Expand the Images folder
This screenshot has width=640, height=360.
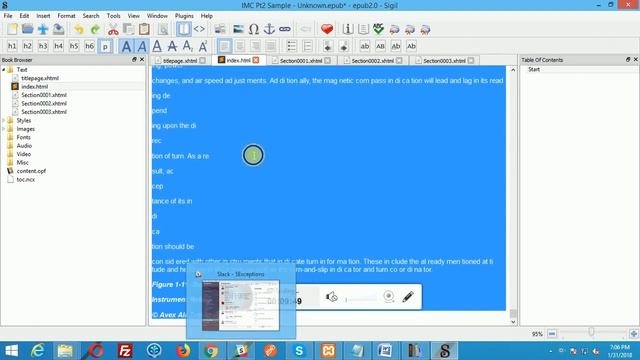(4, 129)
